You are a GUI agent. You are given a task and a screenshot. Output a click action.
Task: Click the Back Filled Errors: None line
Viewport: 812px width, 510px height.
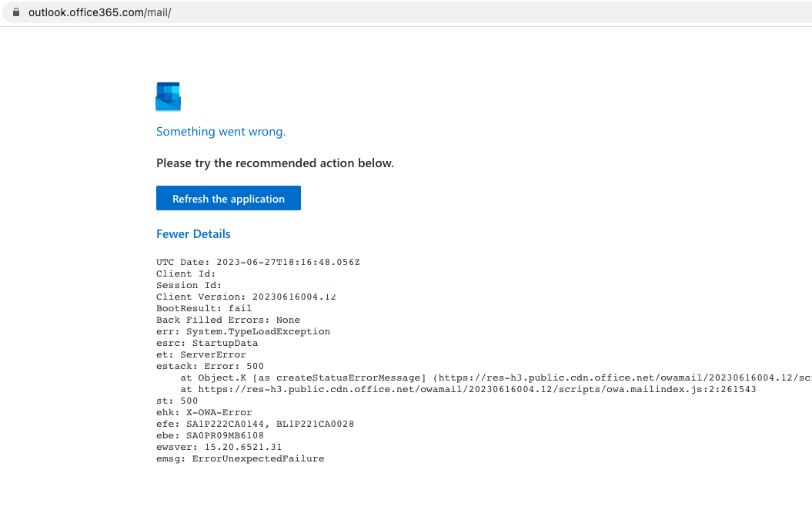(x=228, y=320)
